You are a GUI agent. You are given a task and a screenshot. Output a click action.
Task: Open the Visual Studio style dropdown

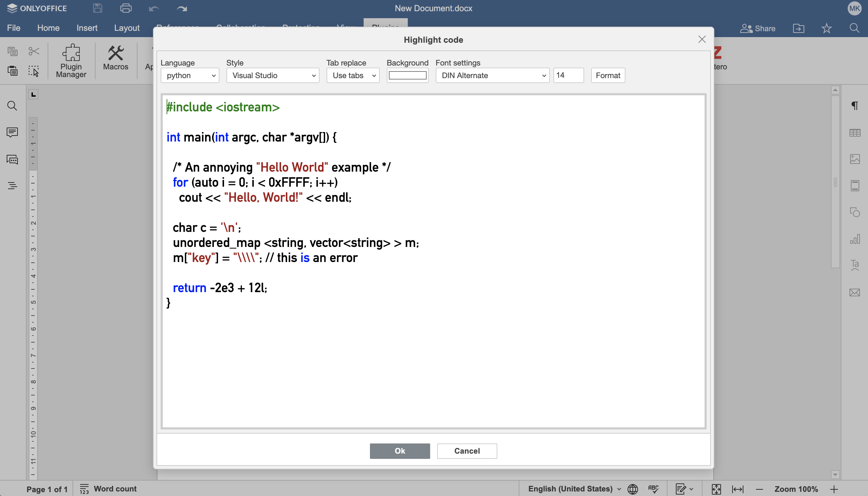click(x=273, y=76)
